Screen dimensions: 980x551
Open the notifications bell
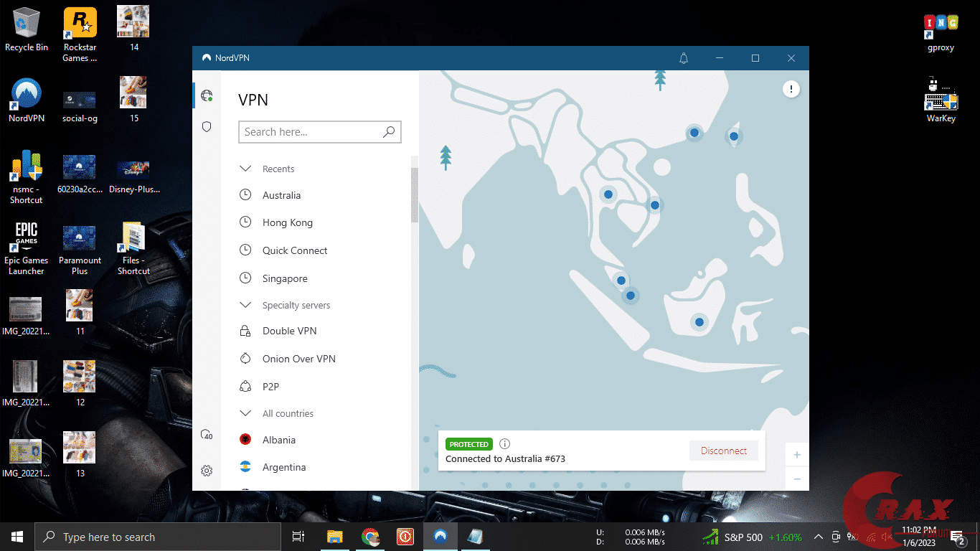pos(683,57)
